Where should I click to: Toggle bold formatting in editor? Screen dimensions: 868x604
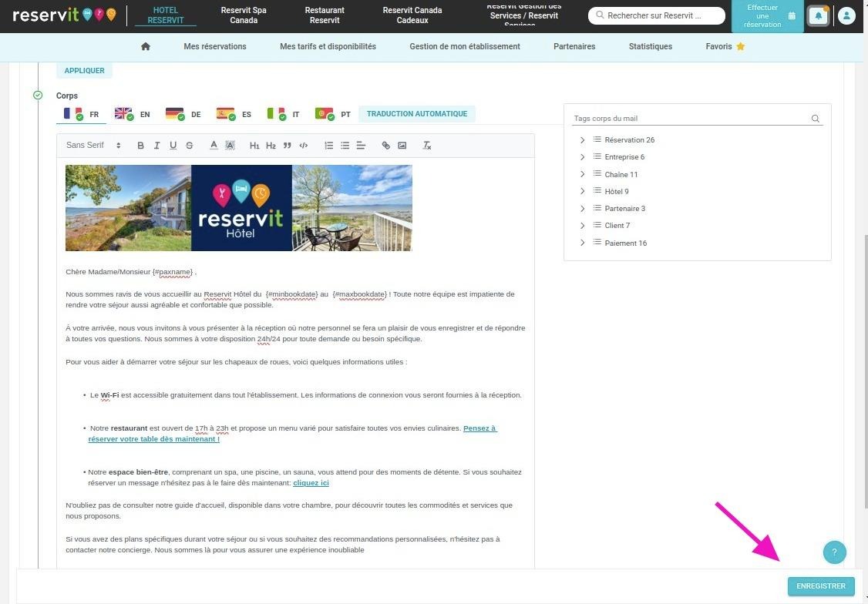pyautogui.click(x=140, y=146)
